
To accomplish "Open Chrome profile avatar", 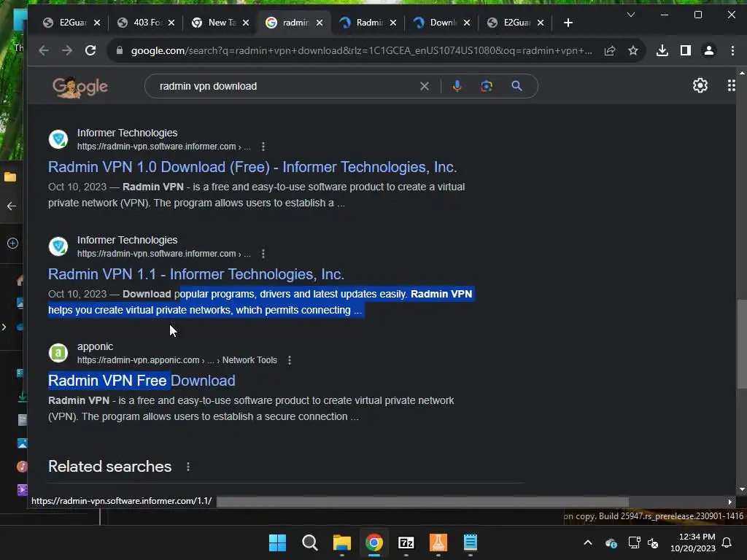I will click(709, 50).
